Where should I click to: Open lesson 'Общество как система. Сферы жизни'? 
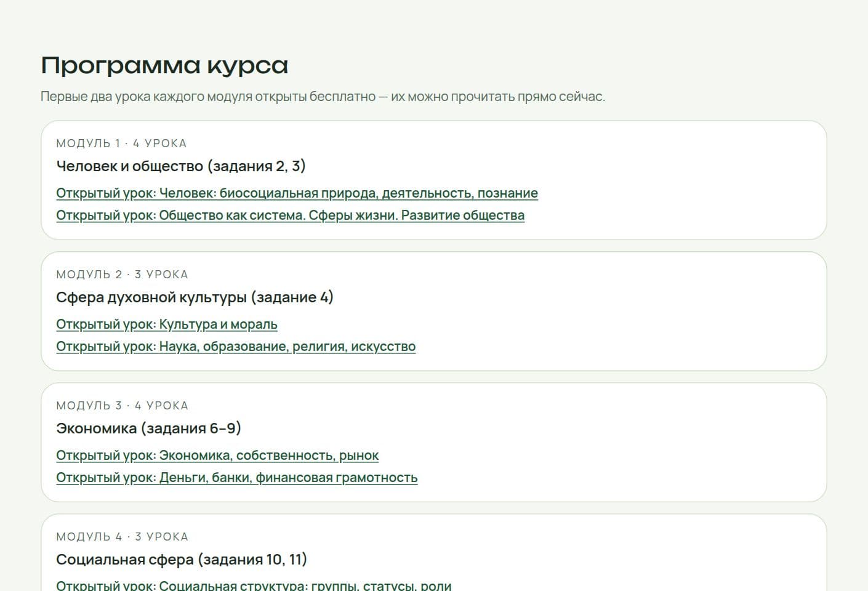[x=290, y=215]
